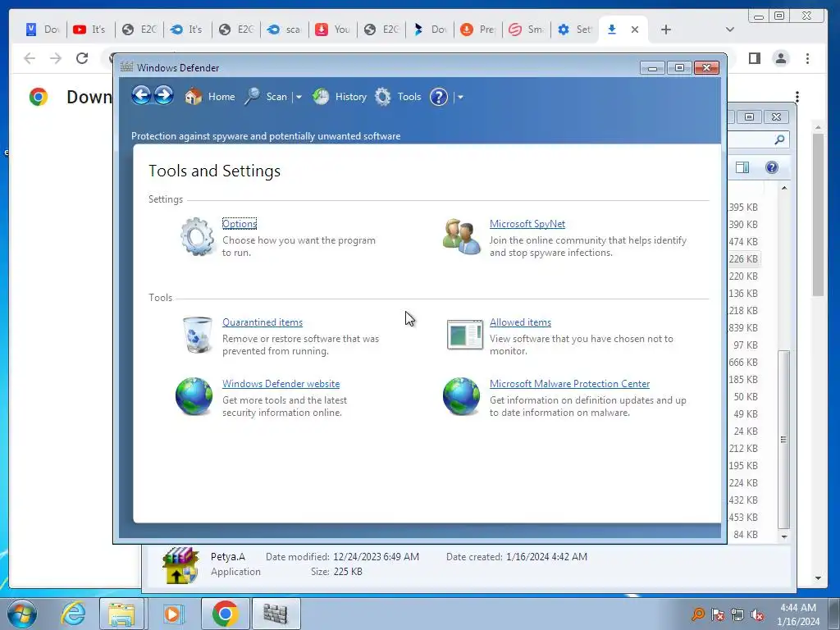
Task: Switch to Chrome in taskbar
Action: click(x=225, y=614)
